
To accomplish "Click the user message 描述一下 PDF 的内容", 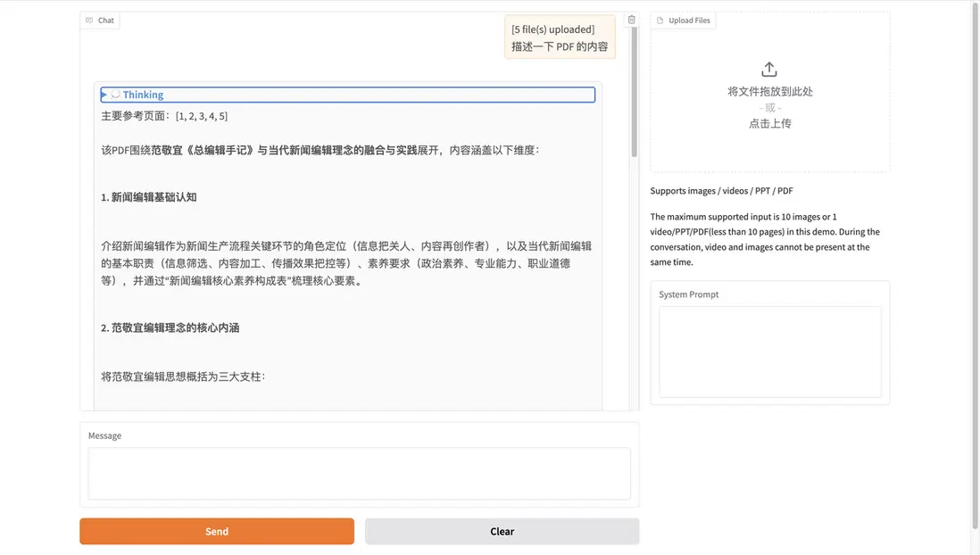I will pos(560,46).
